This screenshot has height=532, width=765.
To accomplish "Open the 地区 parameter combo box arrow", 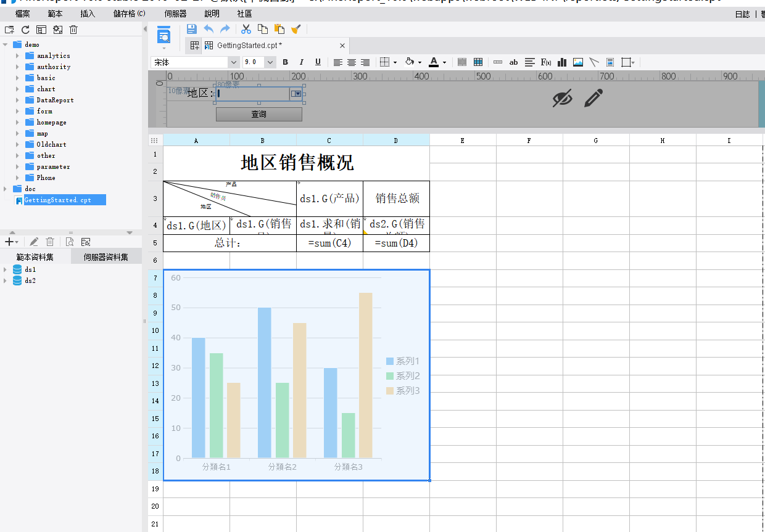I will coord(296,94).
